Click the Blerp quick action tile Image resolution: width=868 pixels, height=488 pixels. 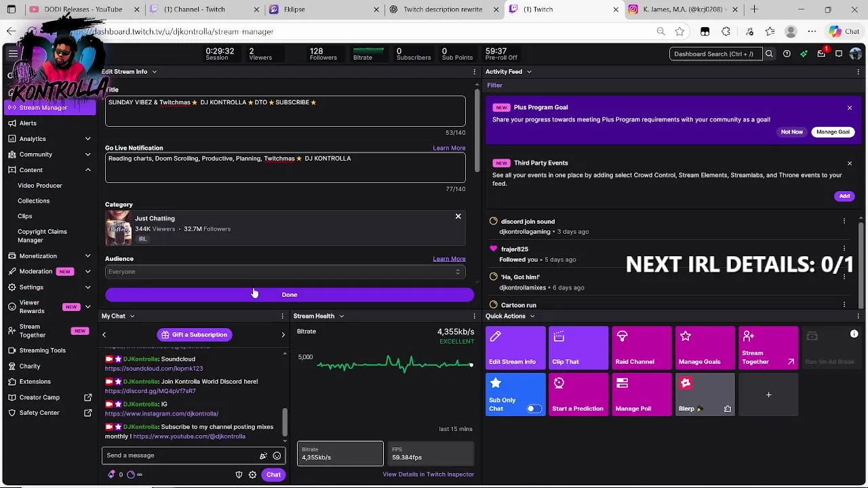pos(705,394)
